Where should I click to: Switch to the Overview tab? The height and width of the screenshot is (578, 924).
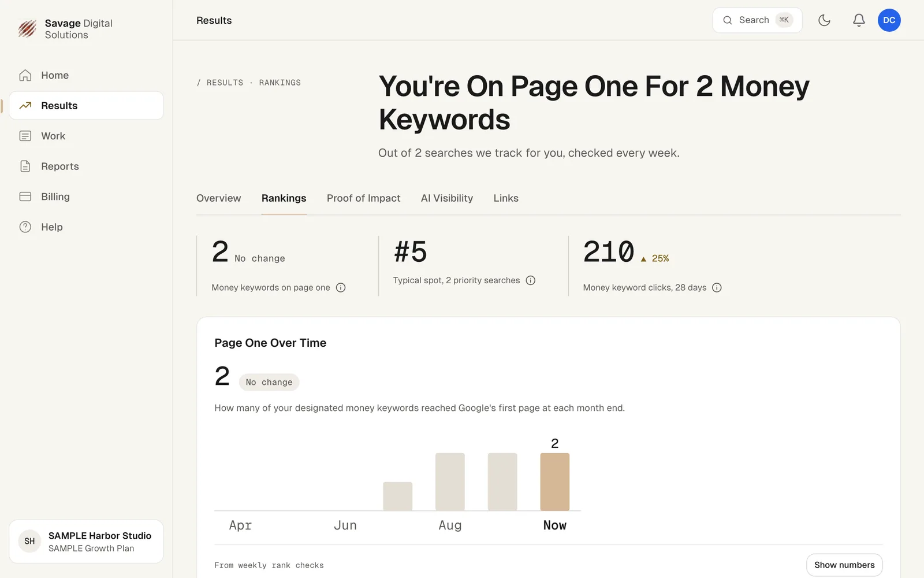coord(218,198)
